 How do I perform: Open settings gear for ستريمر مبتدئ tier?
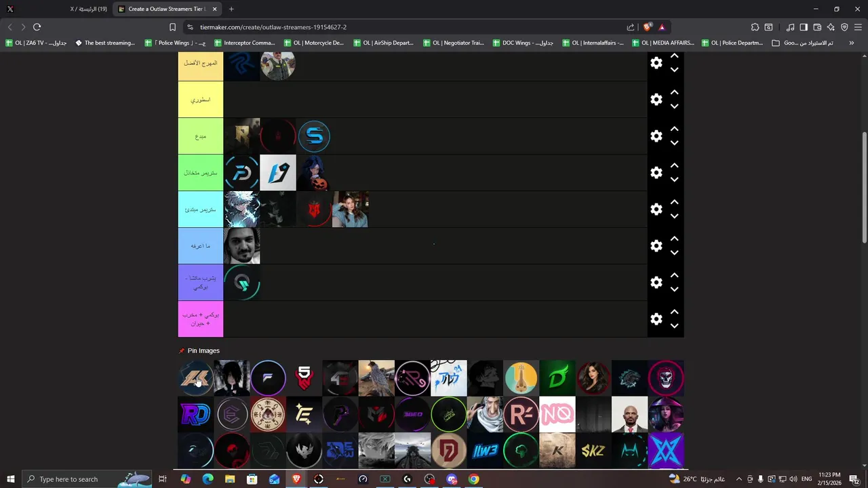(656, 209)
